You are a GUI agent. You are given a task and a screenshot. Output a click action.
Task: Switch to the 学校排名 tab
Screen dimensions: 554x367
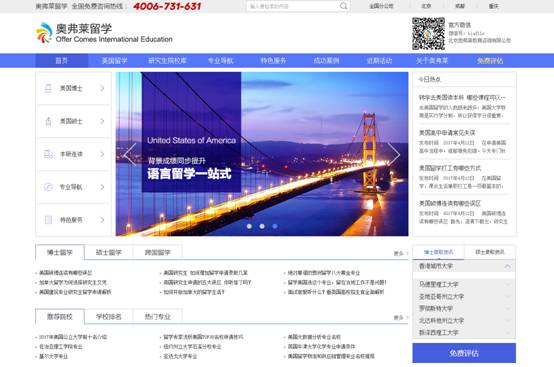click(109, 316)
